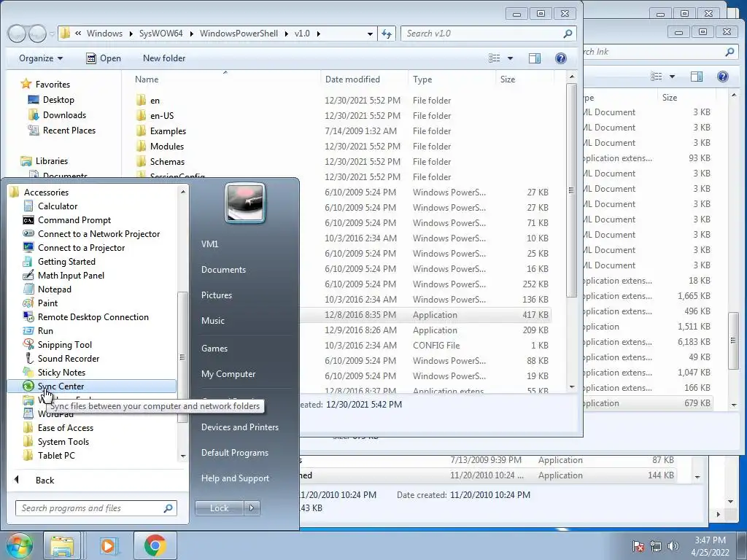
Task: Toggle the preview pane in v1.0 window
Action: pyautogui.click(x=535, y=58)
